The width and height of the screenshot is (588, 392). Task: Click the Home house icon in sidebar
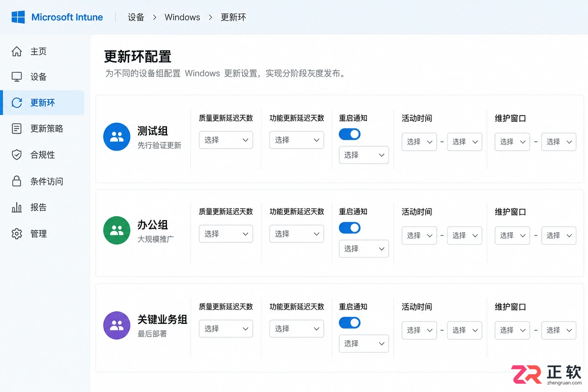17,51
